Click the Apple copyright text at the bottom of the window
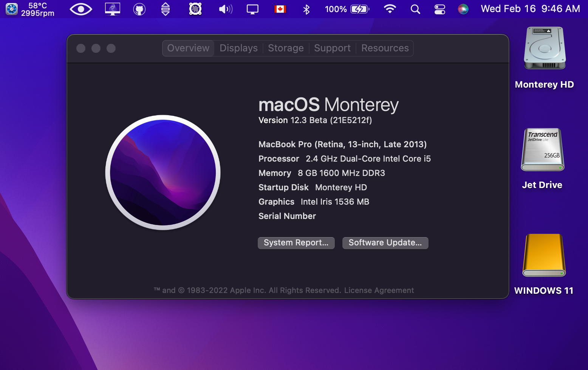This screenshot has width=588, height=370. pos(248,290)
